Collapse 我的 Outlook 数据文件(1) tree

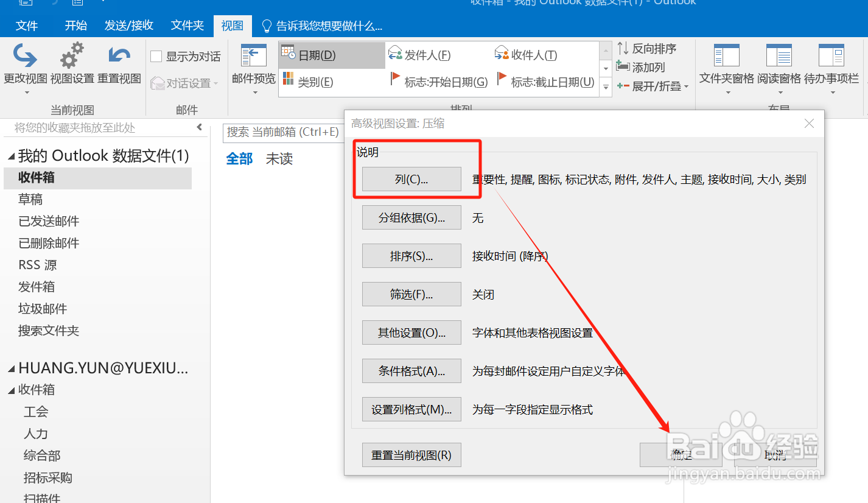pyautogui.click(x=11, y=157)
